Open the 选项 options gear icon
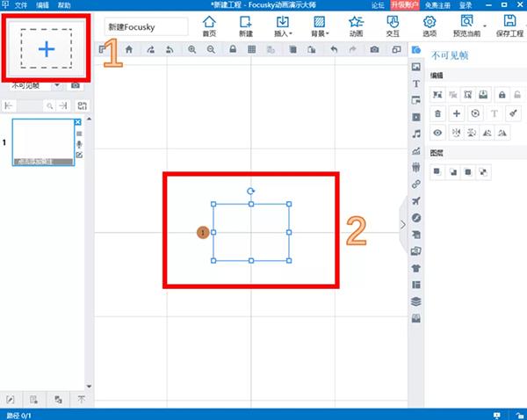527x420 pixels. coord(430,26)
